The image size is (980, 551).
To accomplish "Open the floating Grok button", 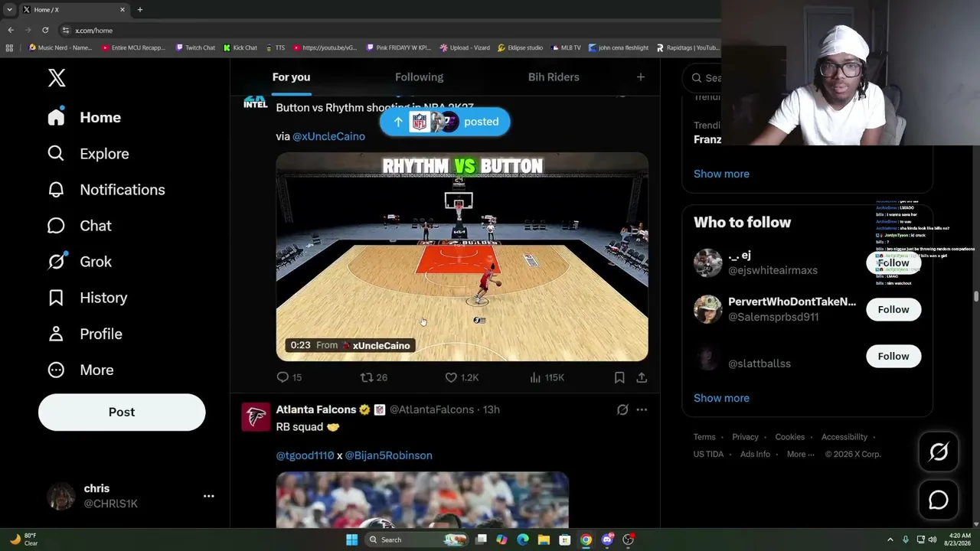I will click(939, 452).
